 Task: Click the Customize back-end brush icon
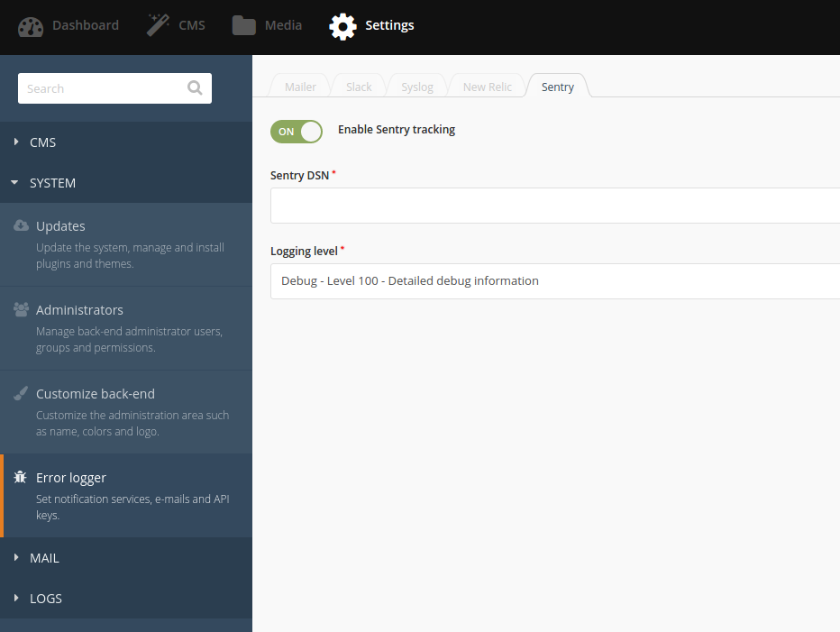[21, 393]
